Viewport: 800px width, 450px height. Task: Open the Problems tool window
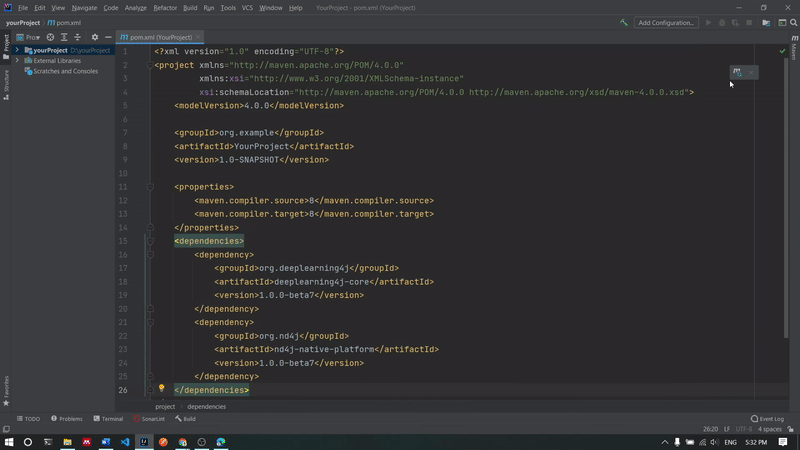[x=66, y=419]
